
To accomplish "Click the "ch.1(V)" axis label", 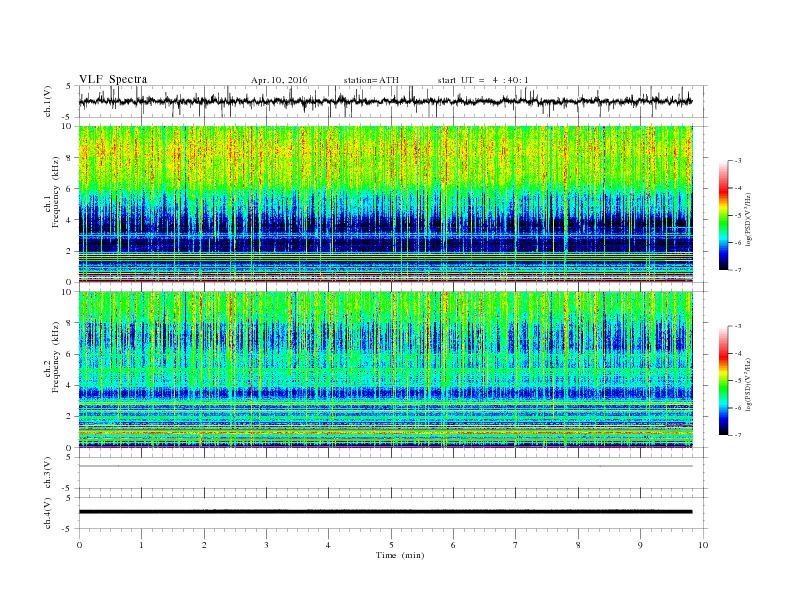I will coord(48,103).
